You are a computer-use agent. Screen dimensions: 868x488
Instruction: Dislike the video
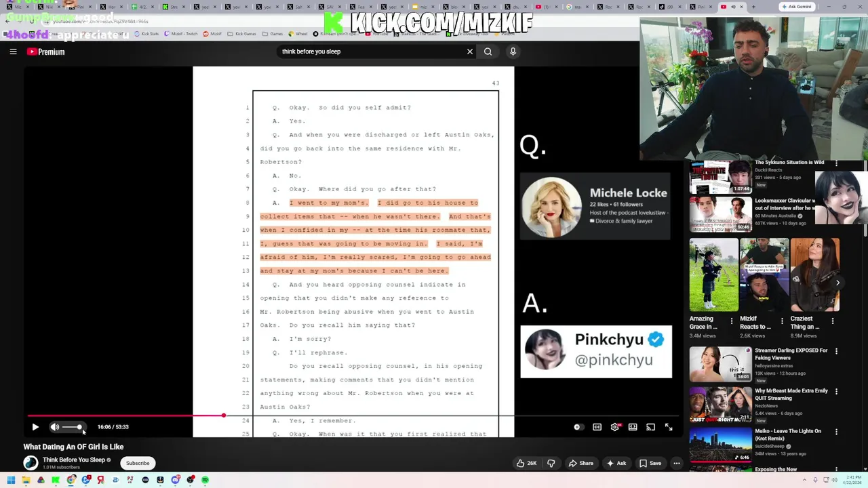[551, 463]
